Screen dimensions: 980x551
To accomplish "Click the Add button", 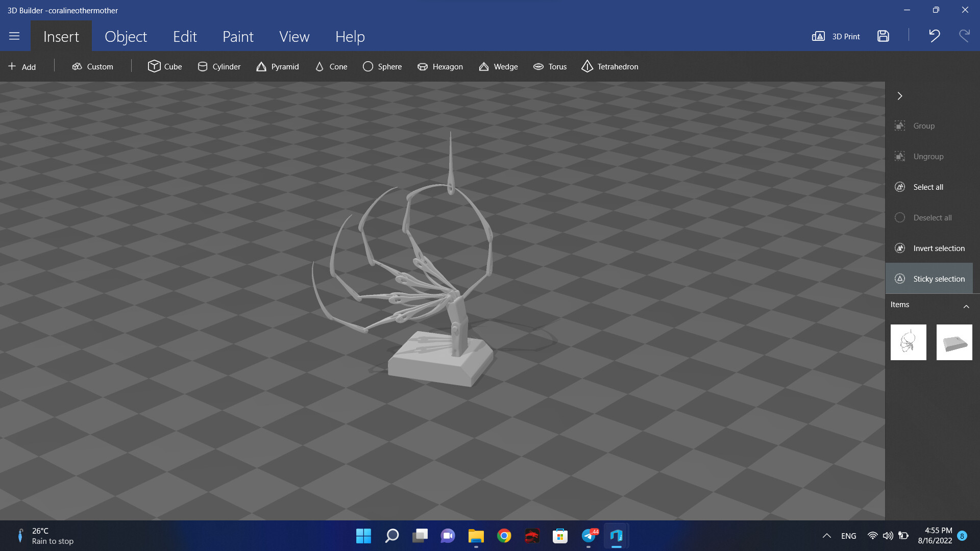I will (x=22, y=66).
